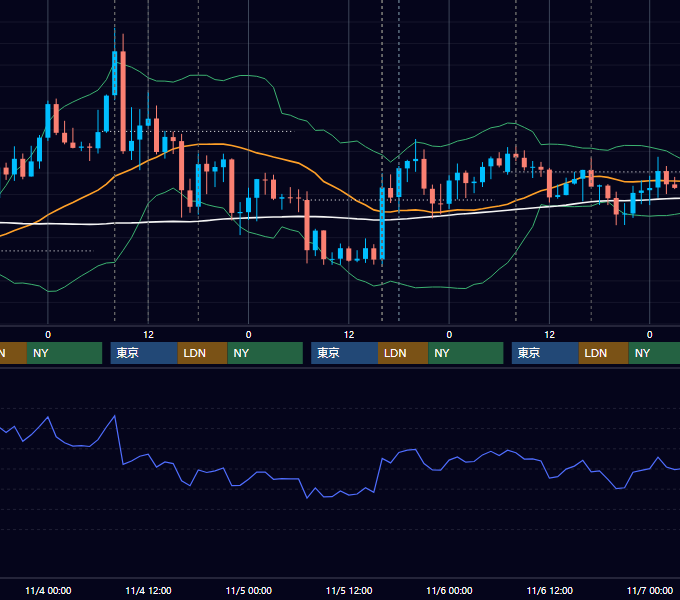Select the NY session block starting 11/5 00:00
The image size is (680, 600).
[265, 353]
